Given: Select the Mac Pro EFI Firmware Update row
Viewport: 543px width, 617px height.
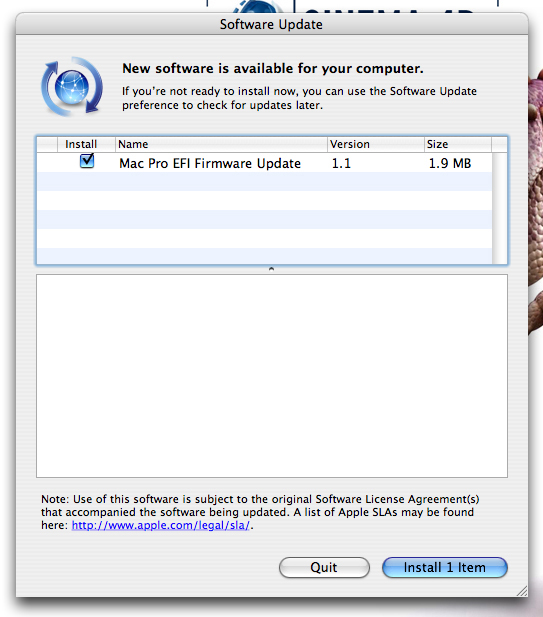Looking at the screenshot, I should 264,163.
